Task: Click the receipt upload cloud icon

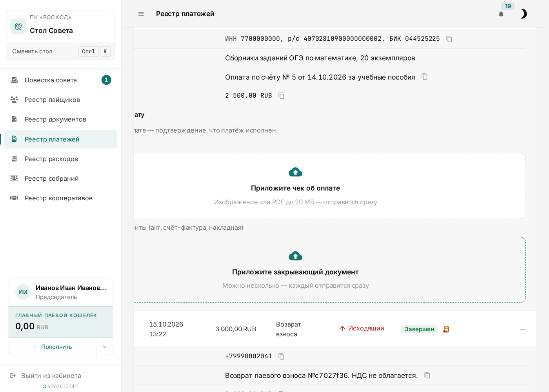Action: click(295, 172)
